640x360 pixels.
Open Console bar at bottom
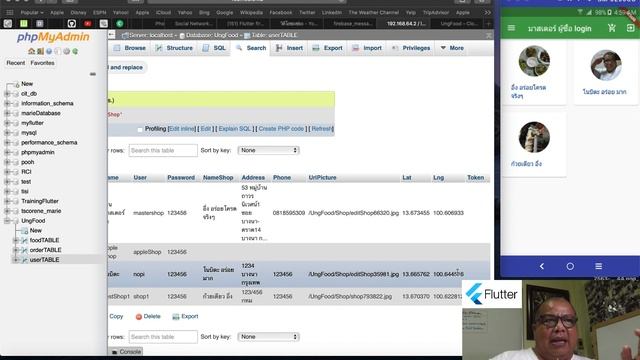coord(126,351)
